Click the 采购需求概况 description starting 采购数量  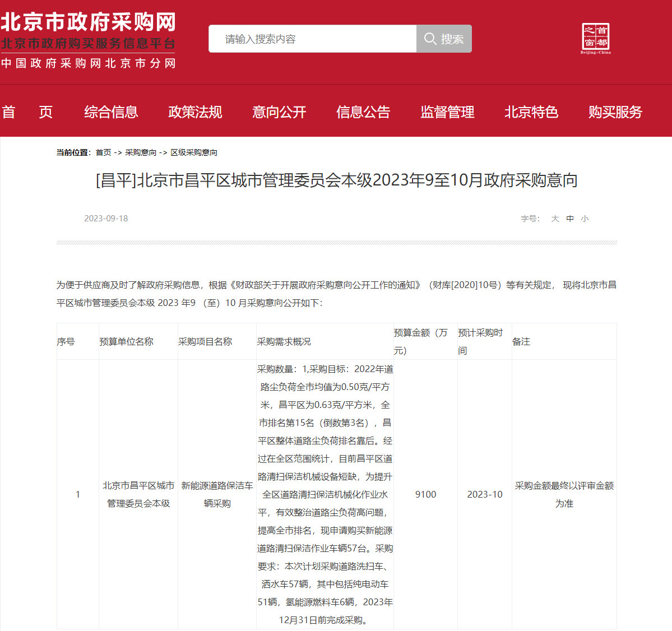coord(325,494)
